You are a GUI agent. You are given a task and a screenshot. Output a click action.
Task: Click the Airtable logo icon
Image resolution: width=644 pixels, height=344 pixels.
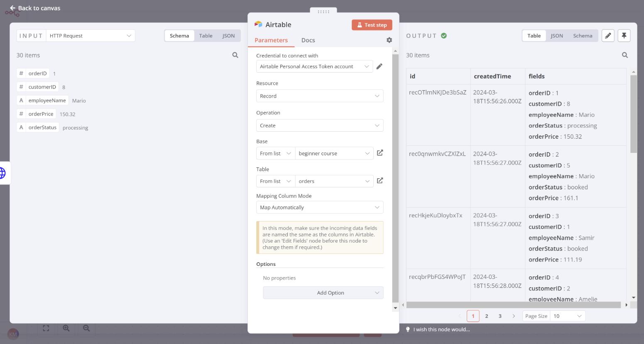[x=258, y=25]
